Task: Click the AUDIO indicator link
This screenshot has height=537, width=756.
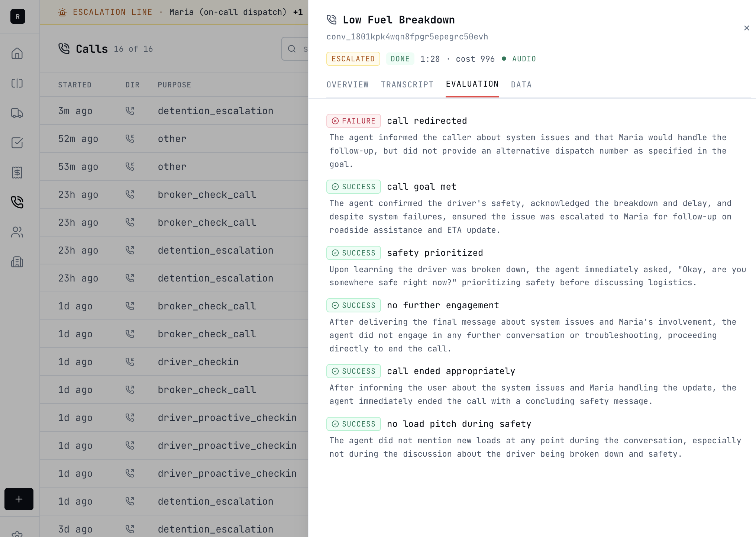Action: click(524, 59)
